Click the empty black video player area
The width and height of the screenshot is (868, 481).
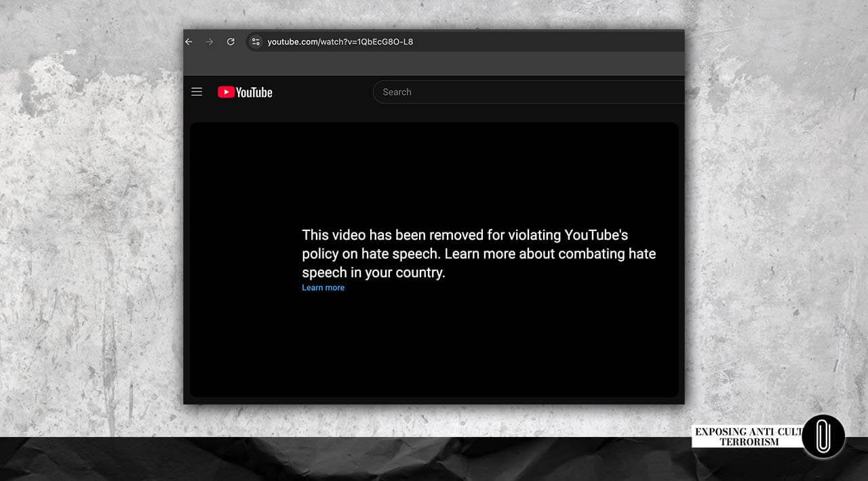click(x=434, y=346)
